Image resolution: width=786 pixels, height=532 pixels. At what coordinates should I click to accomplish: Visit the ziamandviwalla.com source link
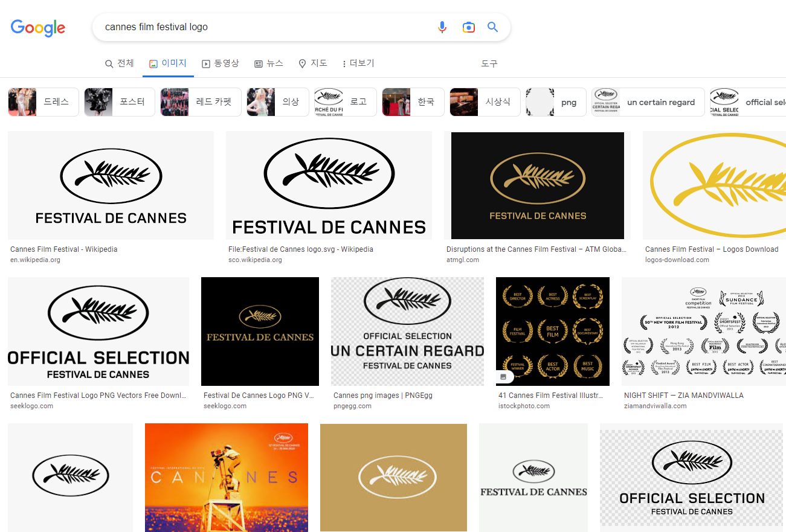656,406
